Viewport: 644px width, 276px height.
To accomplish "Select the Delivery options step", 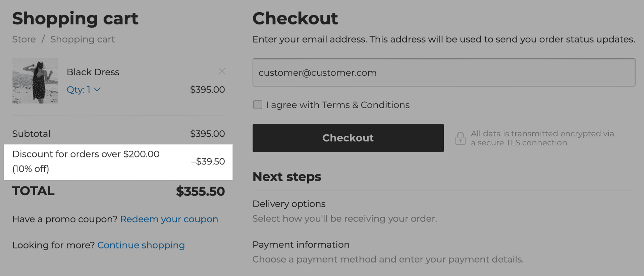I will pos(289,204).
